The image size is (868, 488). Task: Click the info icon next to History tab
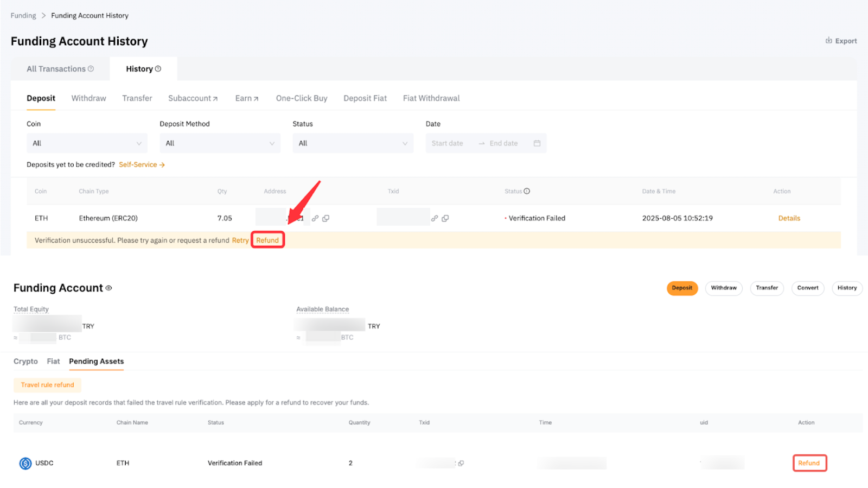[x=158, y=69]
